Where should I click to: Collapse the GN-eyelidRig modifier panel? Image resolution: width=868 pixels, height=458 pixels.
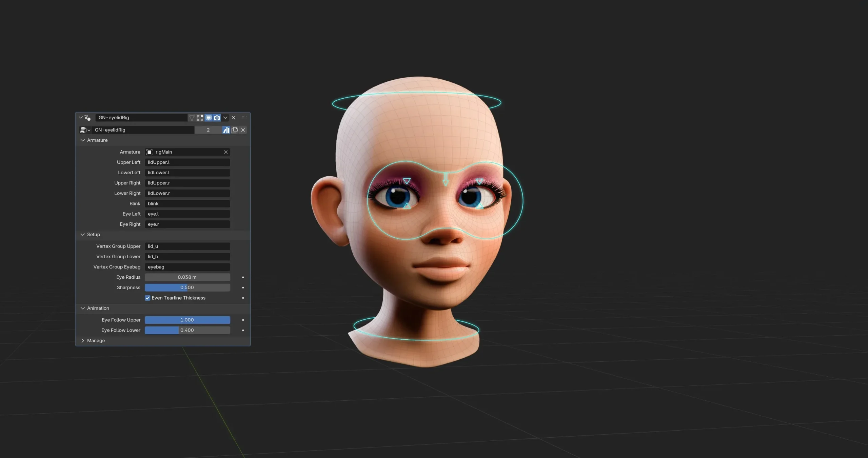81,118
